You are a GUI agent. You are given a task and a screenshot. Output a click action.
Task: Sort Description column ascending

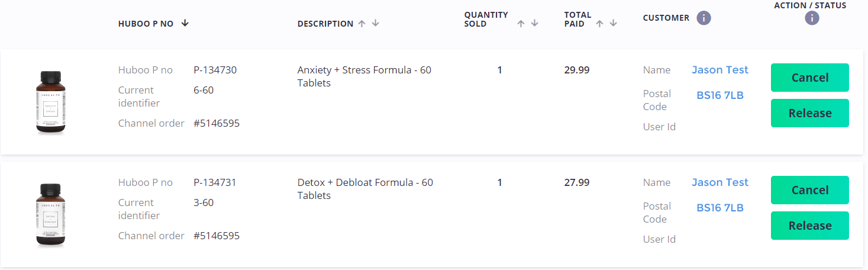coord(362,24)
